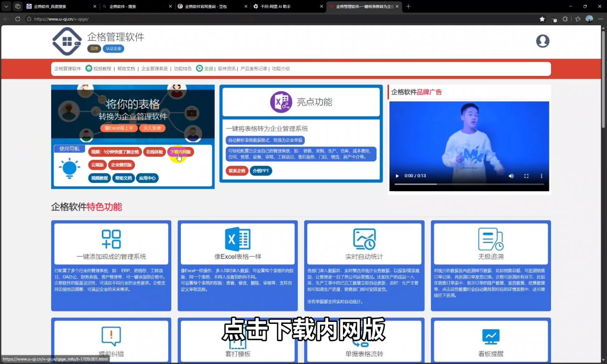Open 功能介绍 in the navigation bar

(x=281, y=69)
